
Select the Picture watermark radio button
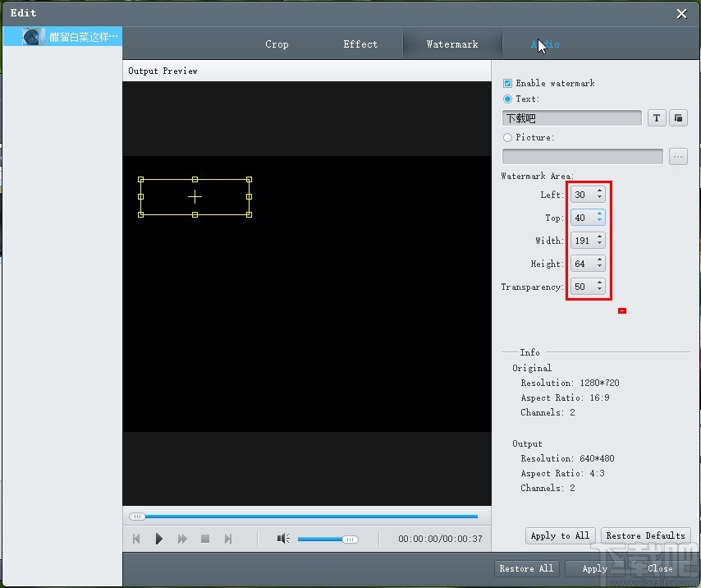pyautogui.click(x=507, y=138)
